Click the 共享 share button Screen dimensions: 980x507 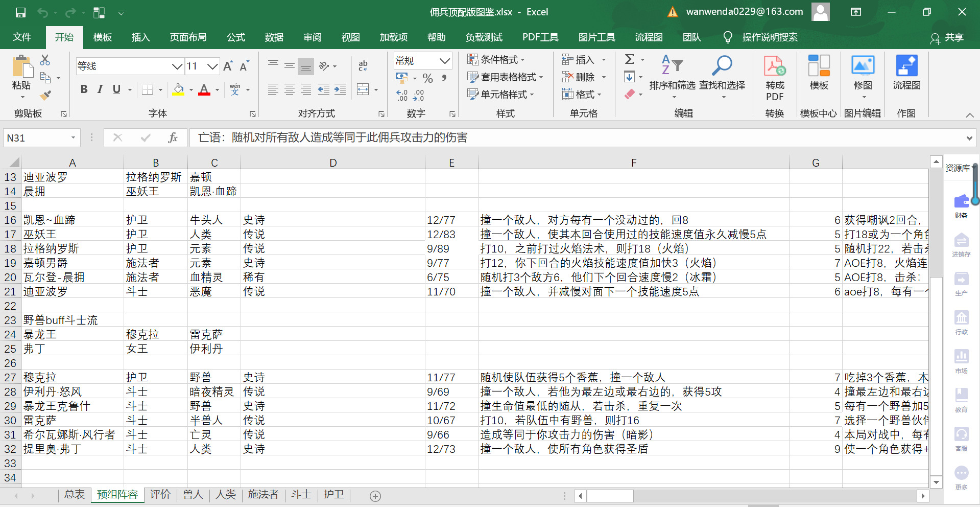[947, 37]
